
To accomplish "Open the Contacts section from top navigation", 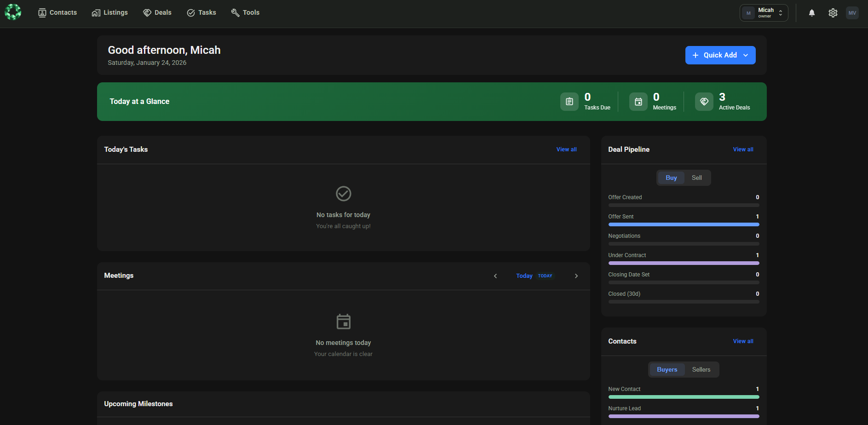I will pyautogui.click(x=57, y=12).
